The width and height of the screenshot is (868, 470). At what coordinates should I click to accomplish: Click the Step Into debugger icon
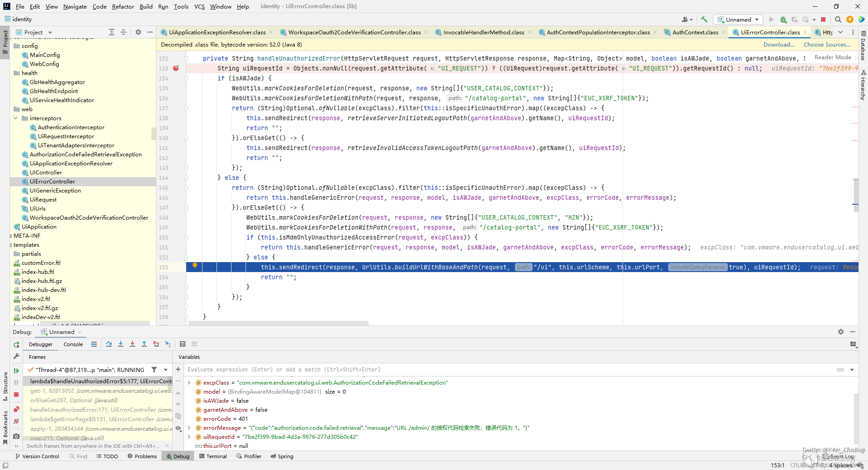coord(121,344)
